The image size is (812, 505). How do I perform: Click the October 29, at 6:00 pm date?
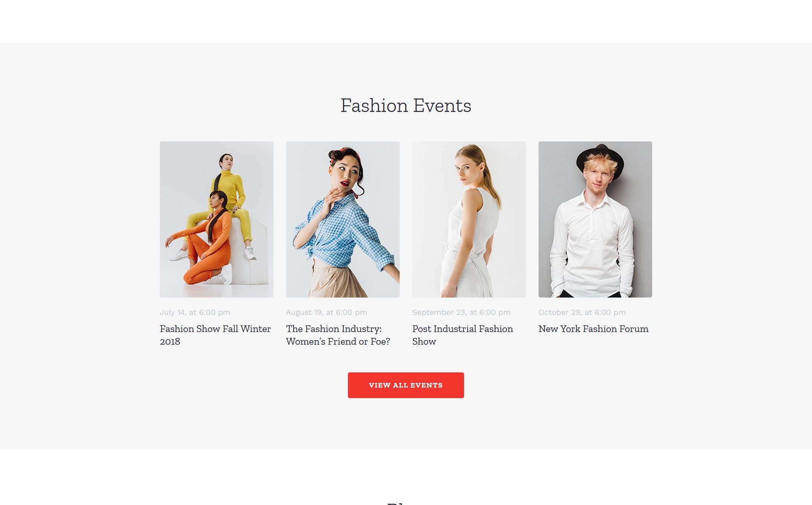[x=582, y=312]
